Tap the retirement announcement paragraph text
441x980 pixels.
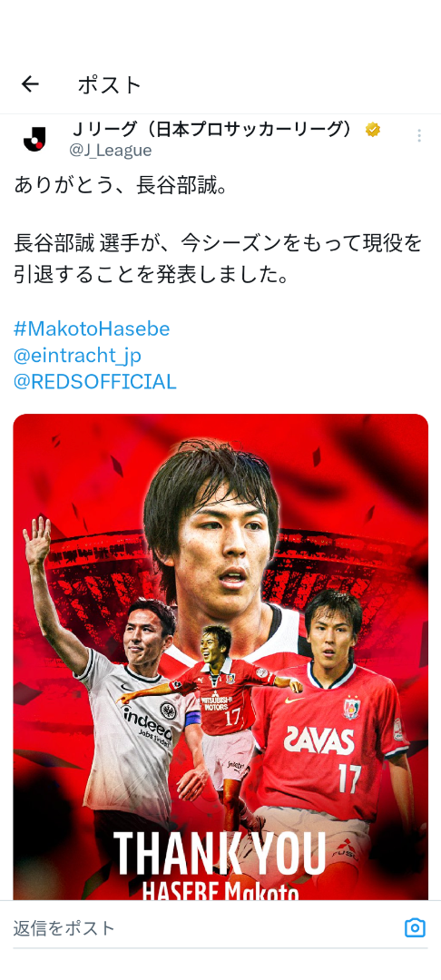218,258
